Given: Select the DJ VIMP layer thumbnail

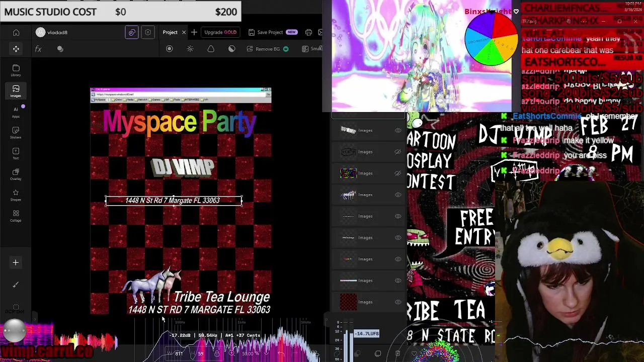Looking at the screenshot, I should [x=349, y=130].
